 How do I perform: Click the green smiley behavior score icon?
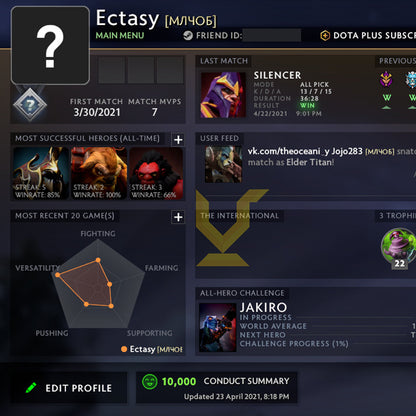tap(150, 381)
